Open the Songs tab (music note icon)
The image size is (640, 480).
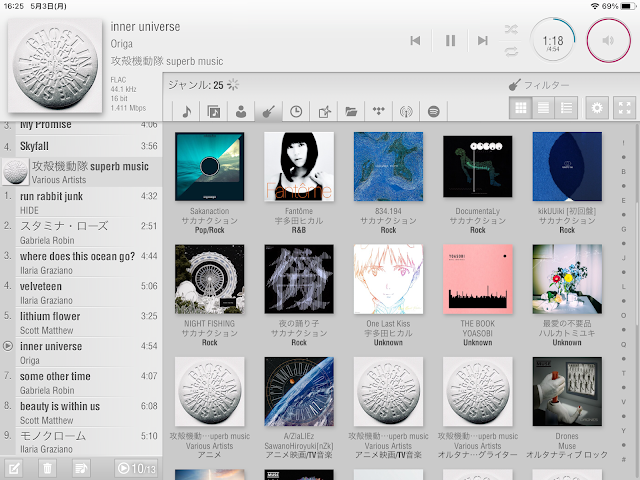pos(186,111)
